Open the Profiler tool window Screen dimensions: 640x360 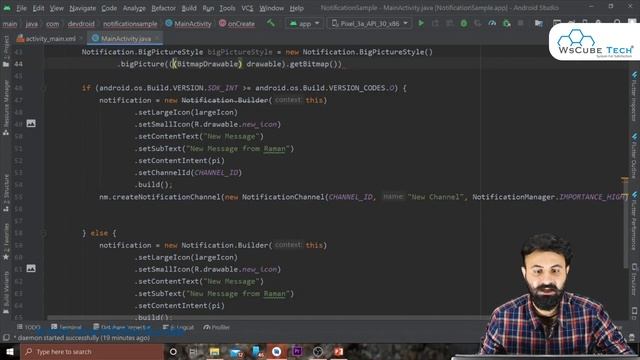217,327
